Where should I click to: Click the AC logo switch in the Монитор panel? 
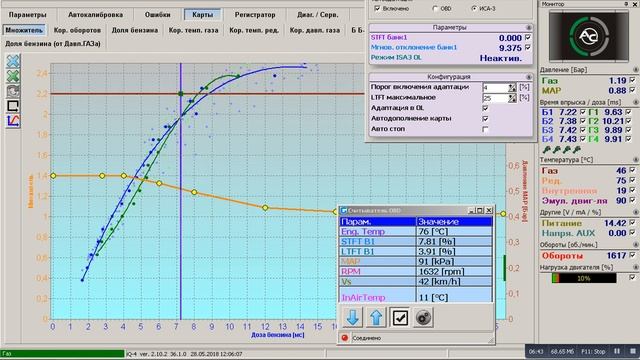pos(589,36)
